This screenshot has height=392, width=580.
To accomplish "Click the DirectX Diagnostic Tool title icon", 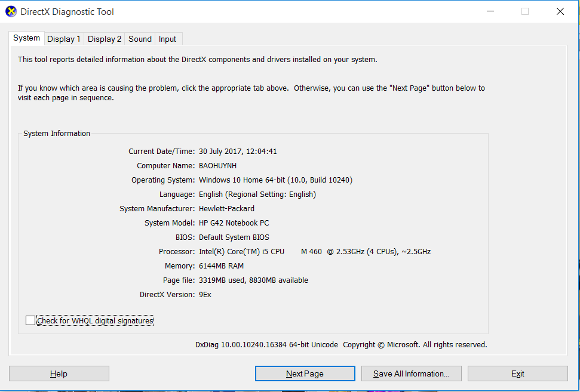I will [x=11, y=11].
